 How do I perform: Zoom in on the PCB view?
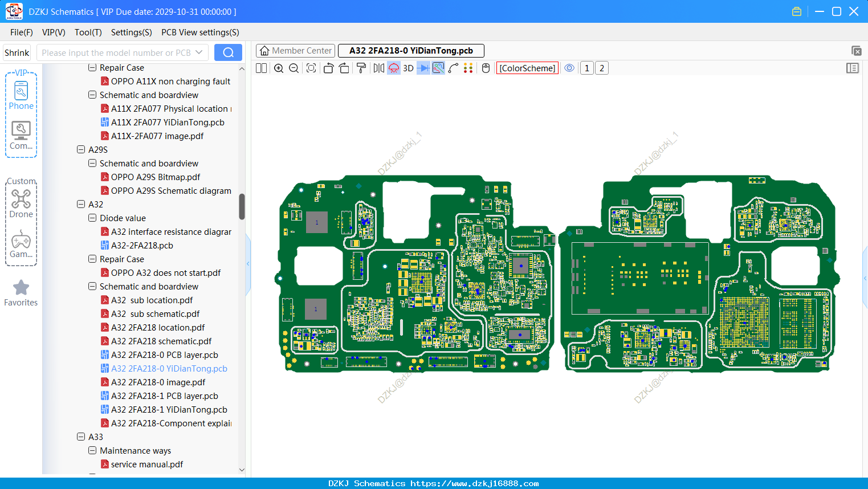(x=279, y=68)
